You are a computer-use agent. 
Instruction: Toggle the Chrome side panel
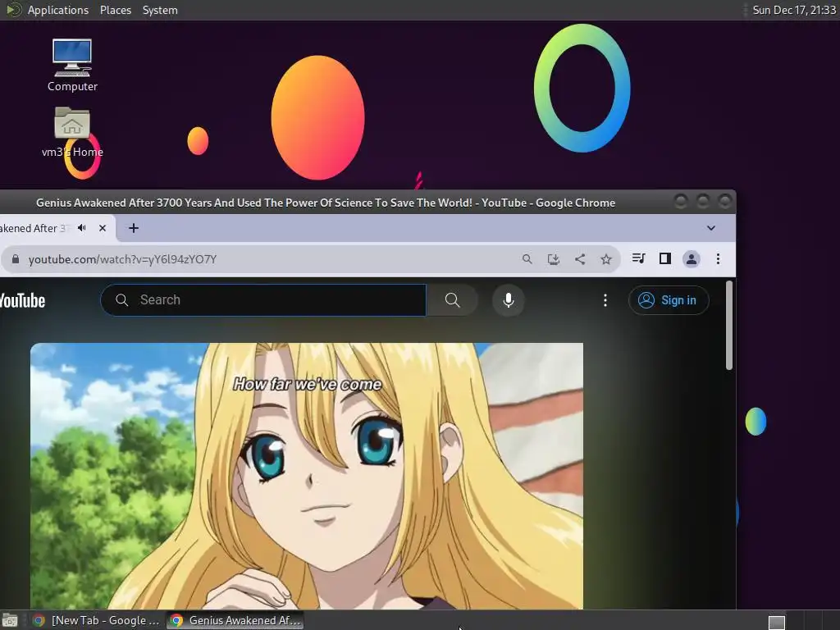point(664,258)
